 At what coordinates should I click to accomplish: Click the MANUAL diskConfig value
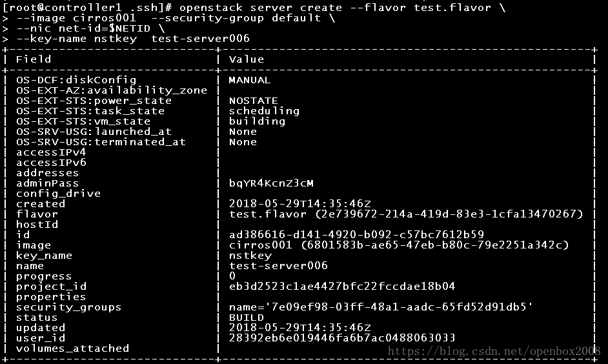coord(250,80)
